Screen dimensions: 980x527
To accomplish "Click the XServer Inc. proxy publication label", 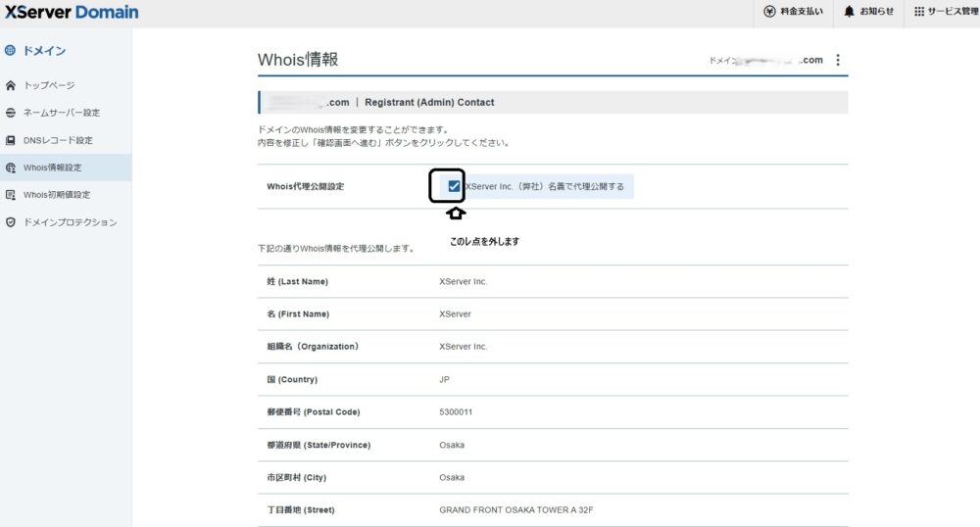I will [x=544, y=186].
